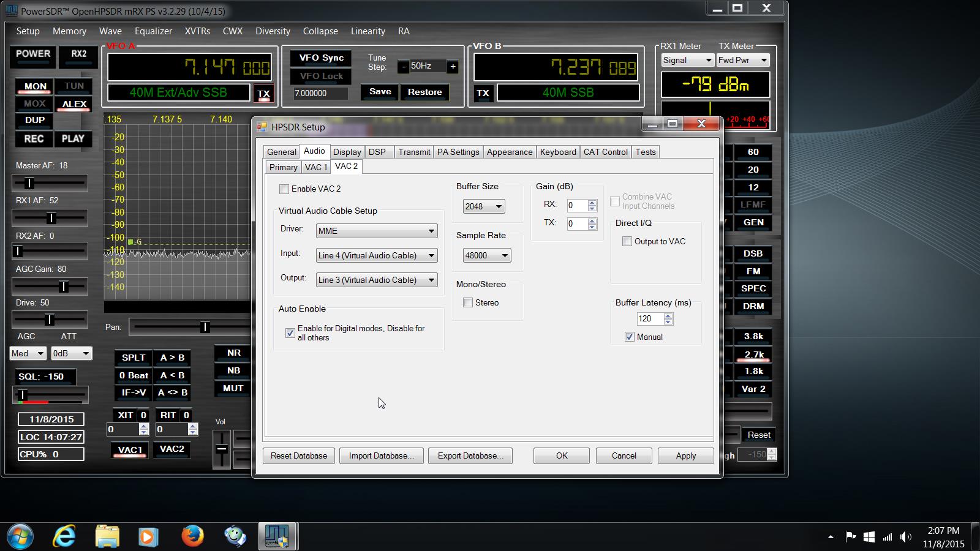Check Output to VAC under Direct I/Q
The width and height of the screenshot is (980, 551).
(627, 241)
